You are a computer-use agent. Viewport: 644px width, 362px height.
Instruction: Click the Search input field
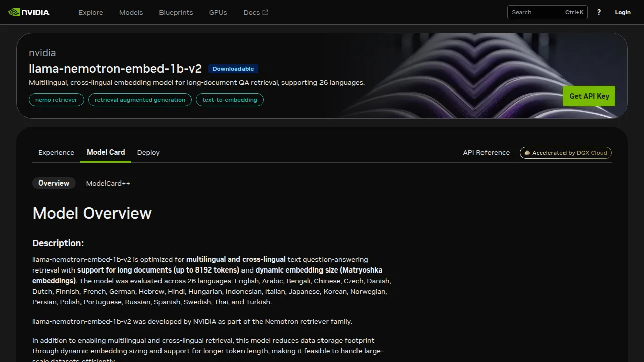(x=536, y=12)
